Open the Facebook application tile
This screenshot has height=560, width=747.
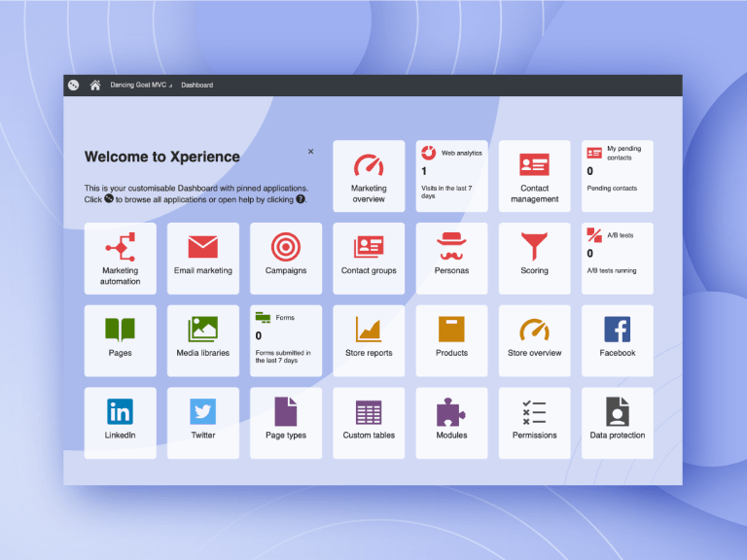[618, 341]
